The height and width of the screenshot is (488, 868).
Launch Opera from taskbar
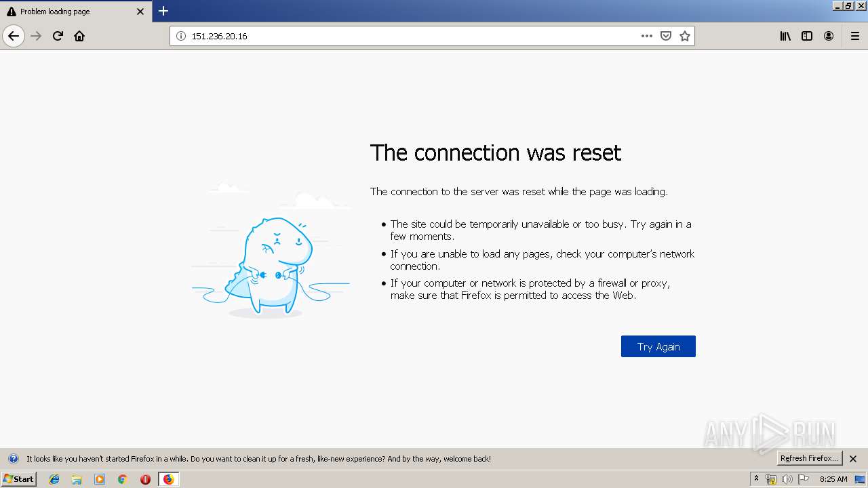pos(145,479)
